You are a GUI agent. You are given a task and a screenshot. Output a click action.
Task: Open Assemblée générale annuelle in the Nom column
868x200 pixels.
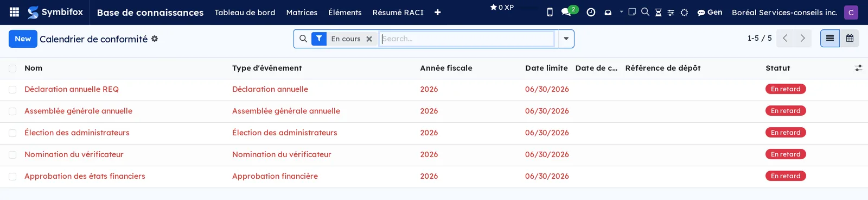pyautogui.click(x=78, y=111)
